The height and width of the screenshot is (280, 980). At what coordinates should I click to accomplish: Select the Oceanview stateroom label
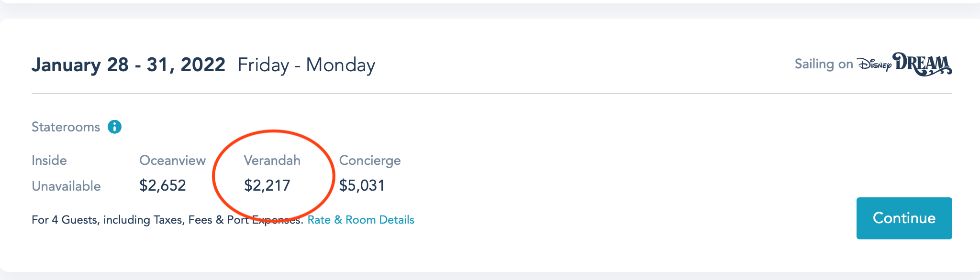[172, 161]
